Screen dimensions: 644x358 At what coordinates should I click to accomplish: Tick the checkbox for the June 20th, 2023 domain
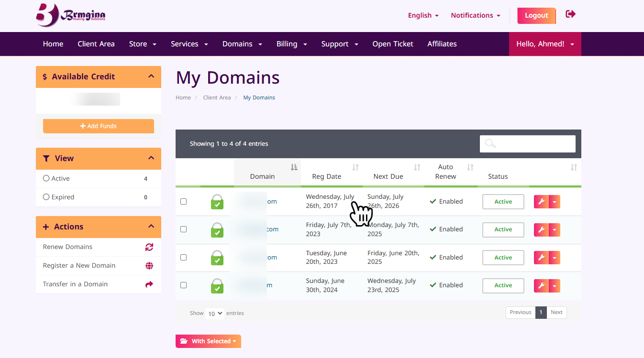click(x=183, y=258)
